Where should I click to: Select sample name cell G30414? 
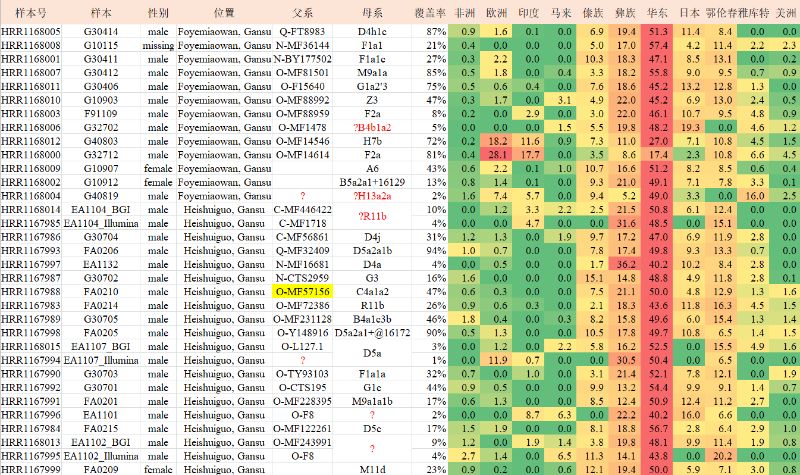coord(101,32)
